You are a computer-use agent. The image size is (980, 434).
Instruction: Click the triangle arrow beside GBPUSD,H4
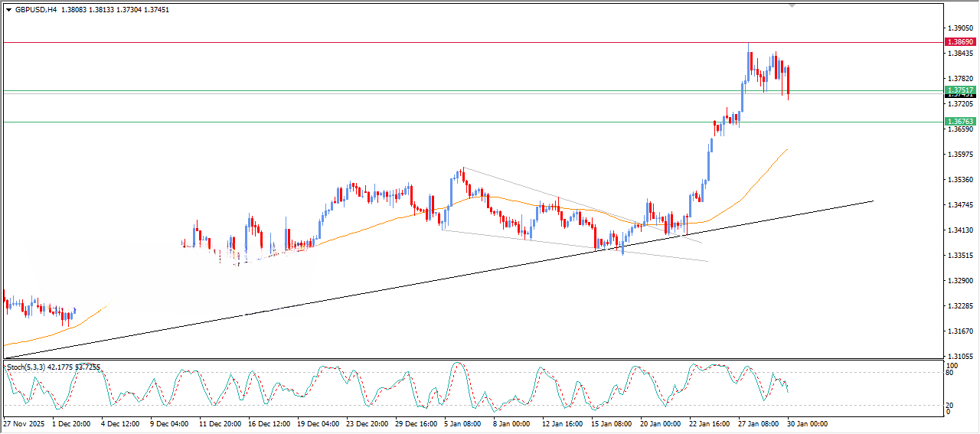[9, 10]
